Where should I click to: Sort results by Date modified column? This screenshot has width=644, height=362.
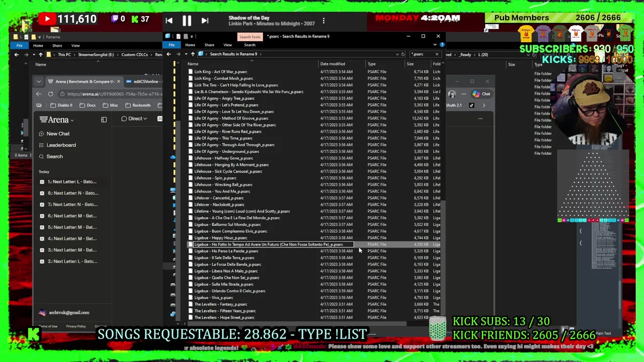click(x=333, y=64)
